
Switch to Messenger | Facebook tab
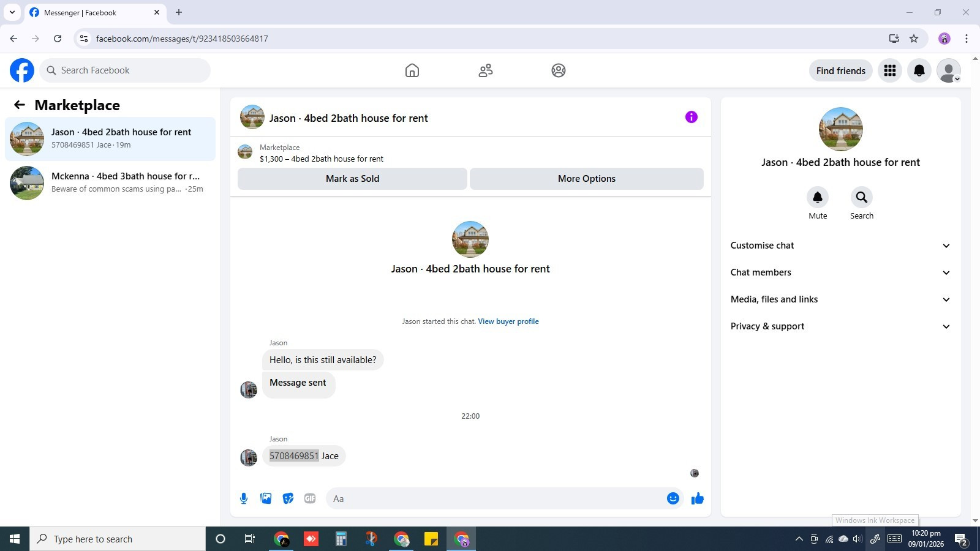95,12
